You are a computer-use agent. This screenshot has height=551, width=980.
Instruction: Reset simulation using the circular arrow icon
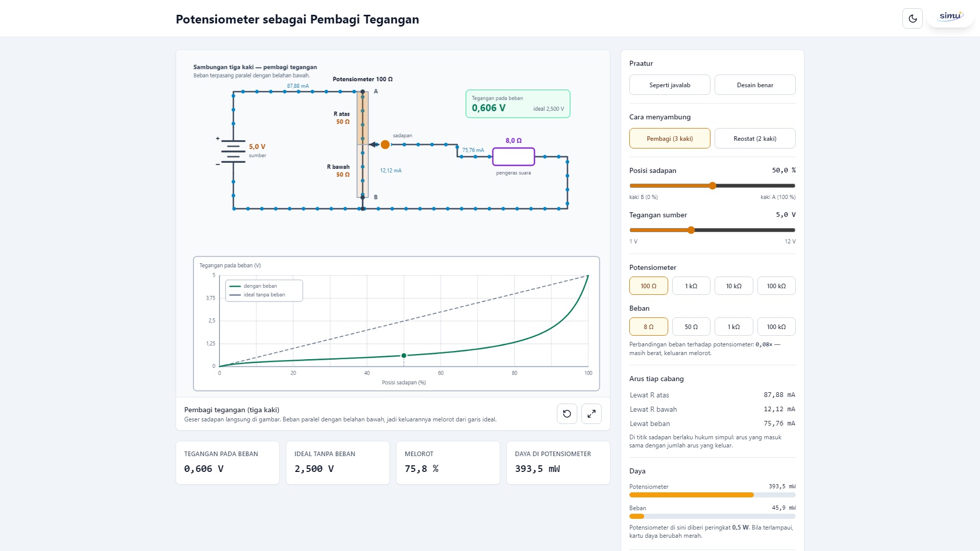[567, 414]
